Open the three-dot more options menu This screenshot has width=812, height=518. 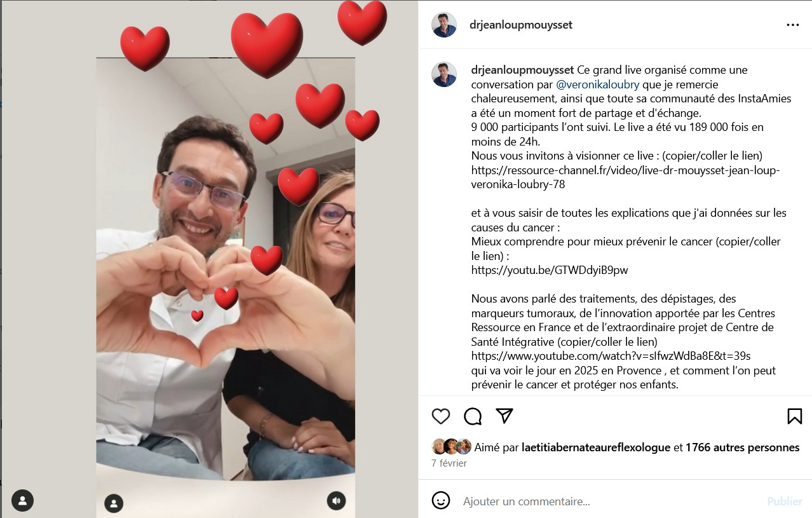[793, 25]
